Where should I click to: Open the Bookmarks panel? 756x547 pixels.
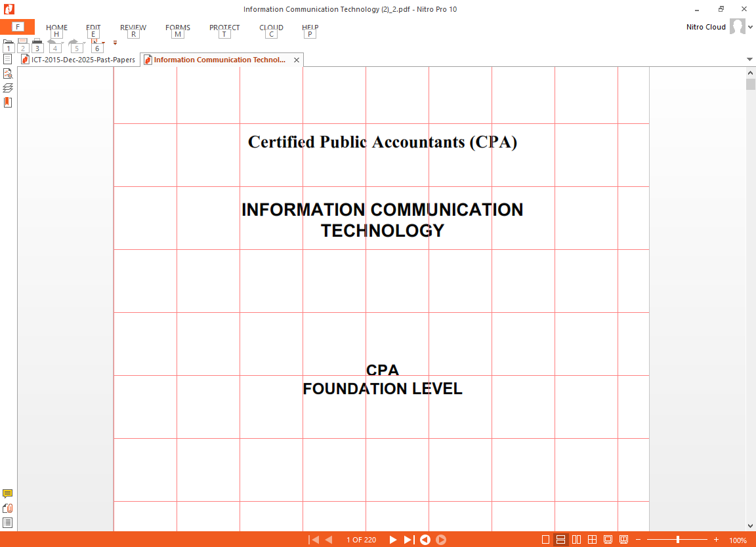tap(7, 102)
